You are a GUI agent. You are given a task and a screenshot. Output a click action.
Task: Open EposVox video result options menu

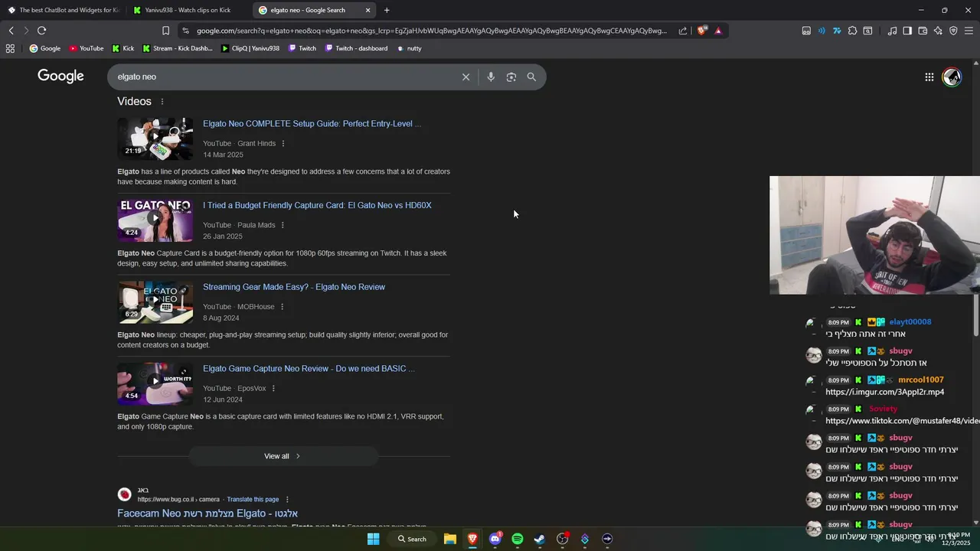click(x=273, y=389)
